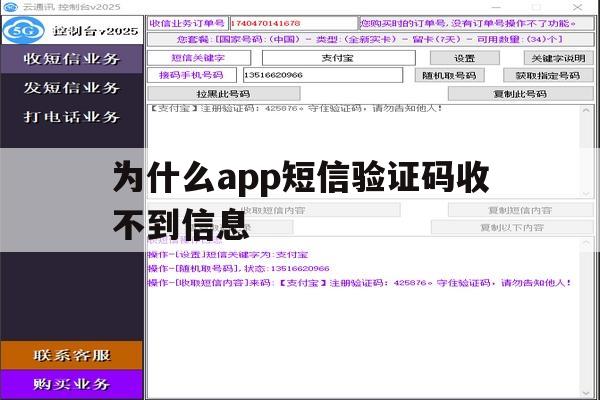Click the 短信关键字 label

coord(199,58)
